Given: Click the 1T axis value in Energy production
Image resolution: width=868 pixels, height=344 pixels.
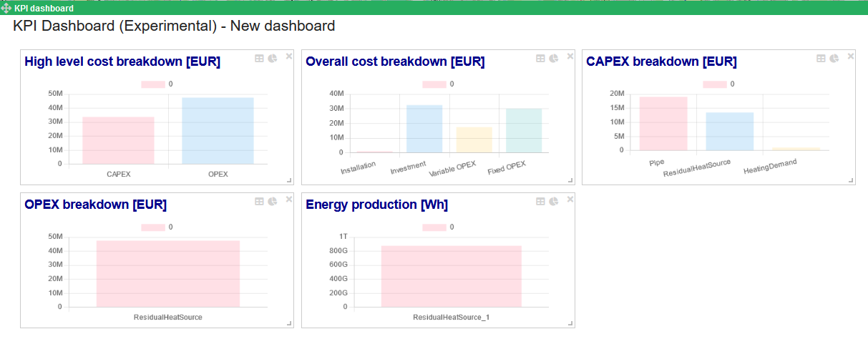Looking at the screenshot, I should tap(343, 237).
